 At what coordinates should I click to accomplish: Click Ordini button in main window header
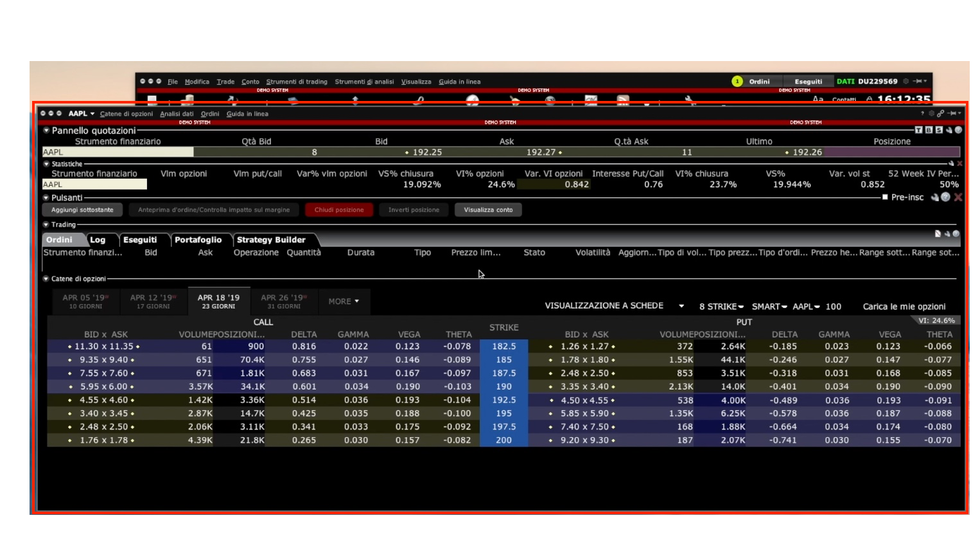tap(759, 82)
